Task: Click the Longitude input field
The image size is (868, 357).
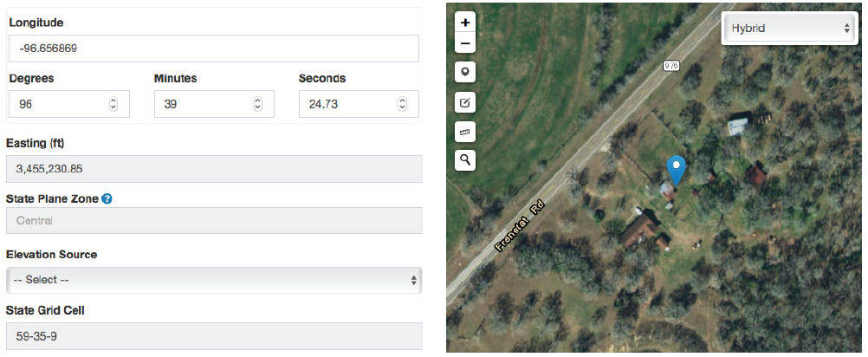Action: tap(213, 49)
